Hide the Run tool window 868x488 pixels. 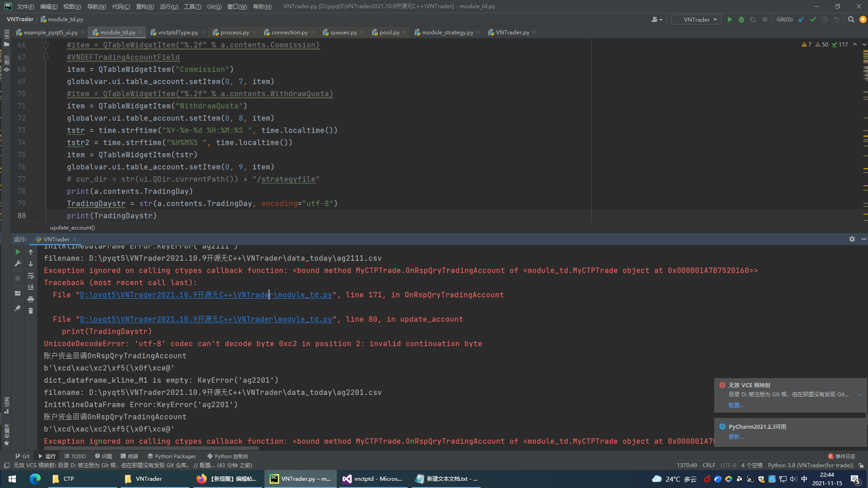click(x=863, y=239)
